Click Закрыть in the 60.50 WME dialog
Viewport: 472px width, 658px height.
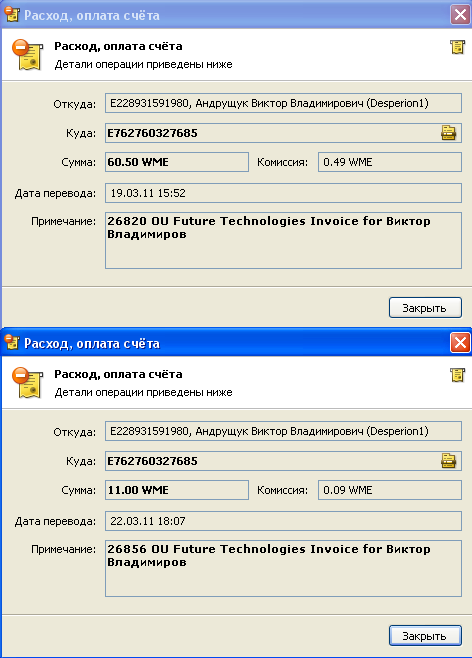coord(425,308)
